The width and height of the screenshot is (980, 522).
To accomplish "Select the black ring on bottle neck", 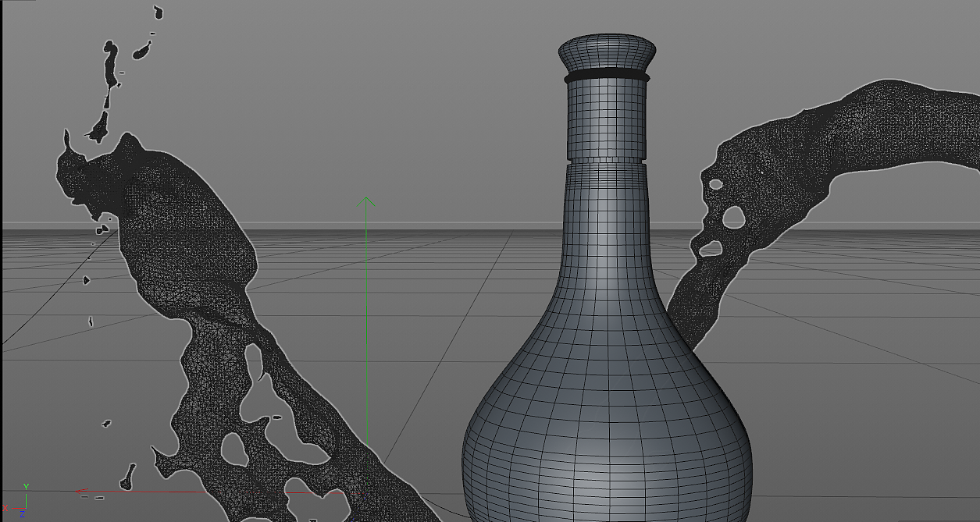I will coord(607,77).
